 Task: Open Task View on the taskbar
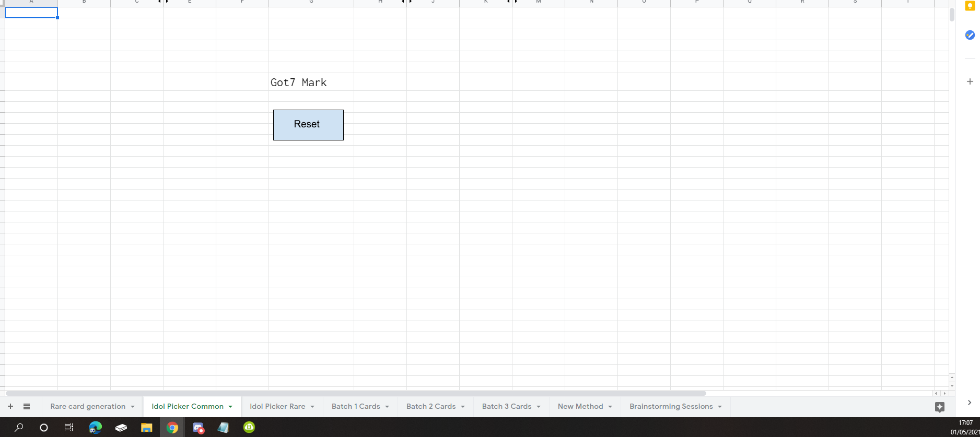coord(68,428)
